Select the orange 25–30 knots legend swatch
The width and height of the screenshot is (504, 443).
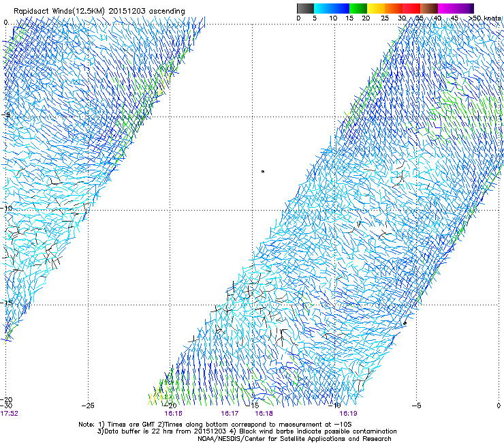(x=394, y=8)
